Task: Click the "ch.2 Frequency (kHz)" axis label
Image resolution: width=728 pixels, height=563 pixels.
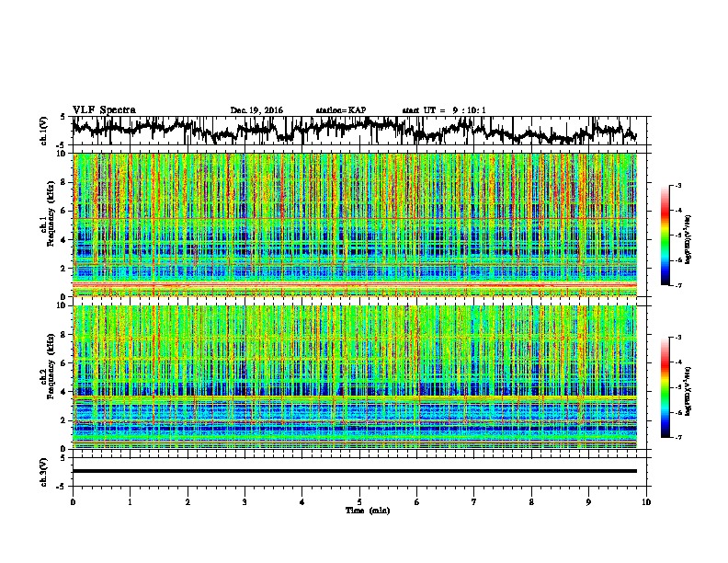Action: point(47,367)
